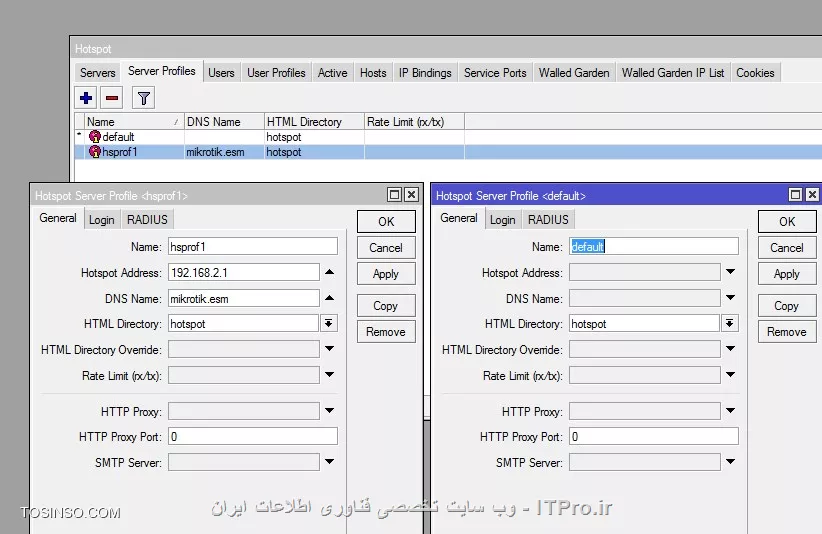This screenshot has width=822, height=534.
Task: Switch to Walled Garden IP List tab
Action: (673, 73)
